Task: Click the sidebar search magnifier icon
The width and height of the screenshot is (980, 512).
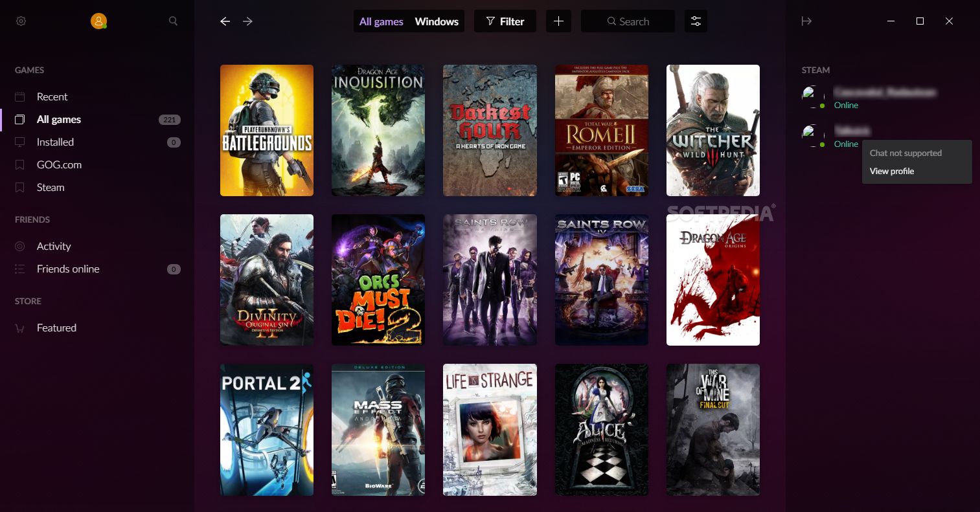Action: [173, 21]
